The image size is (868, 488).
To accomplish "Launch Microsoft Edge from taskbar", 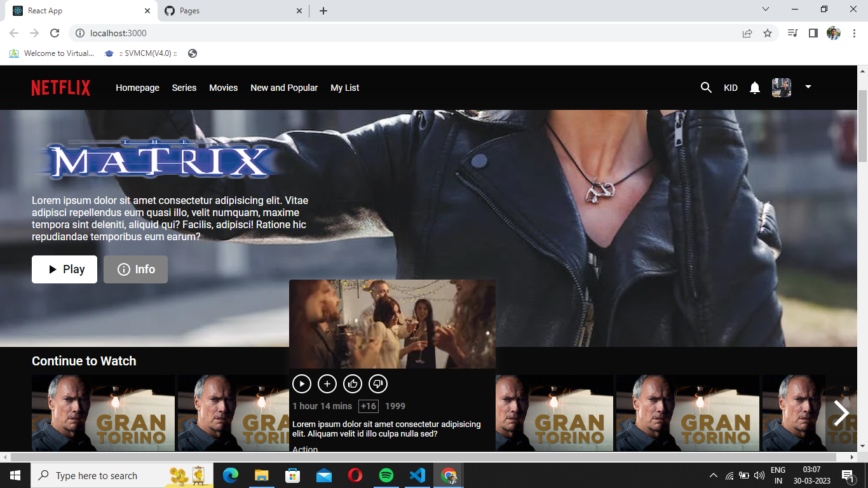I will pos(231,475).
